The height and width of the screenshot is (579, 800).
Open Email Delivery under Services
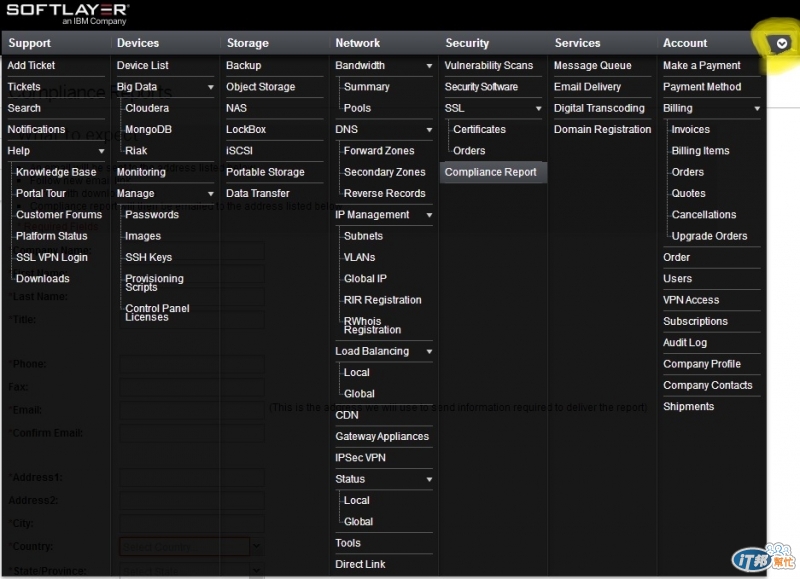(x=587, y=87)
